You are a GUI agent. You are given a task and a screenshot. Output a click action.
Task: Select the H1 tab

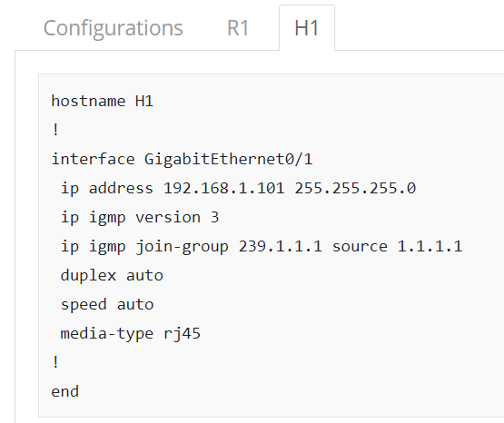[307, 28]
